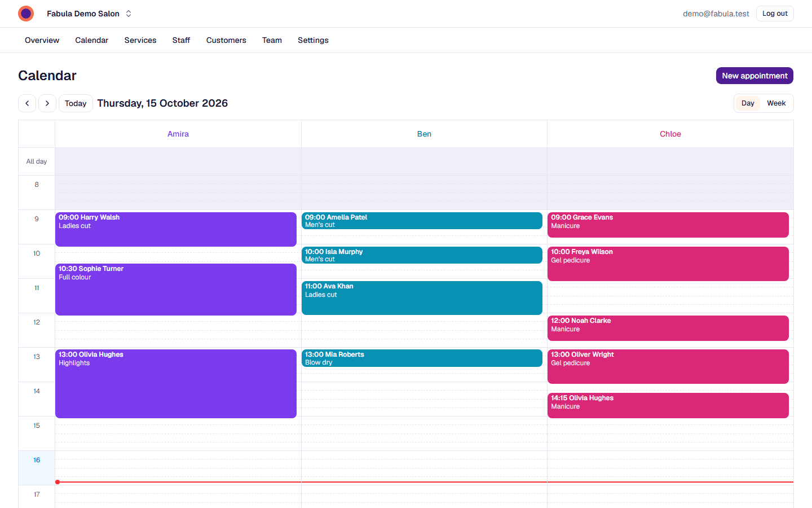Click the Fabula round logo icon
The image size is (812, 508).
(26, 14)
